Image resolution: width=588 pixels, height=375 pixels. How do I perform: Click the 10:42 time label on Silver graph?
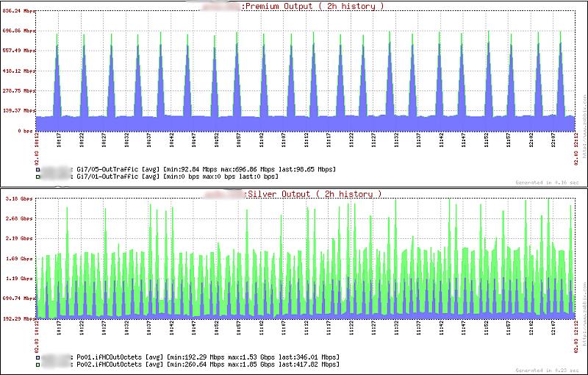172,329
